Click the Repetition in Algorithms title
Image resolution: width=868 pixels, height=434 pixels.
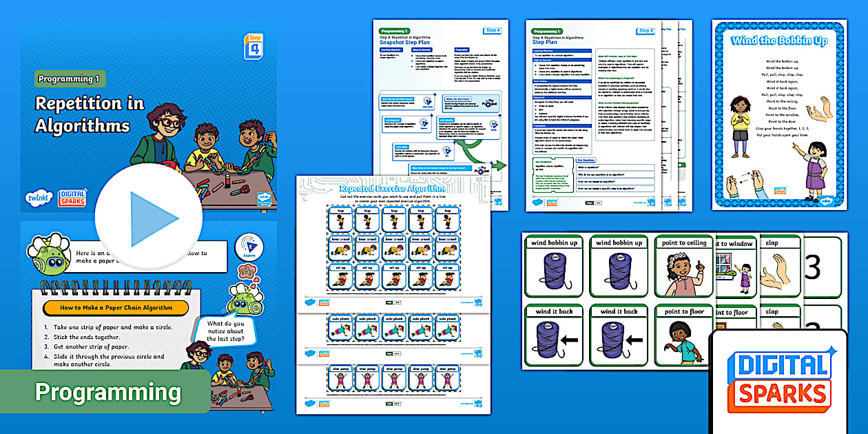pos(90,114)
